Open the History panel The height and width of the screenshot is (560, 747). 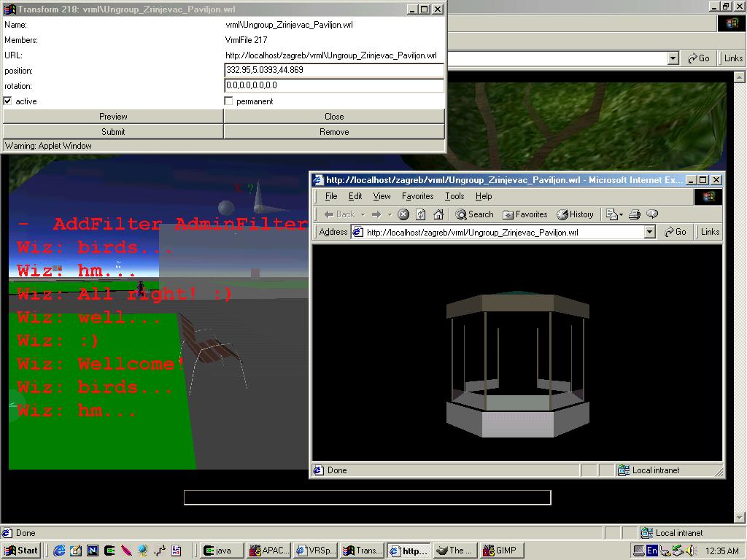point(575,214)
